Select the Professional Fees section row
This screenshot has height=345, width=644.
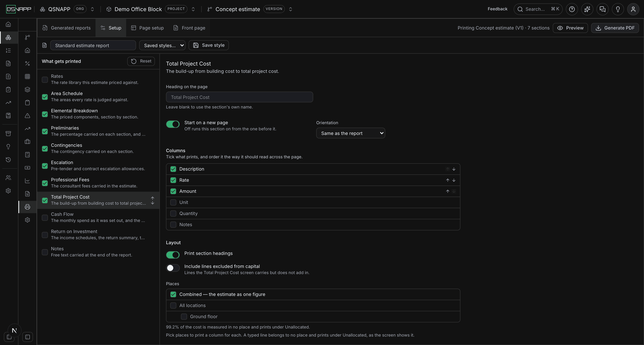click(98, 183)
